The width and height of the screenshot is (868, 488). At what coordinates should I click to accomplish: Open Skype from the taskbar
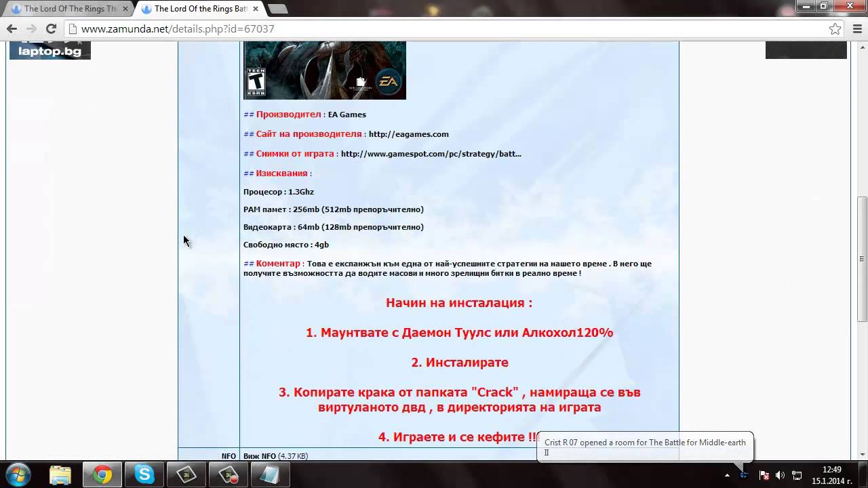144,475
